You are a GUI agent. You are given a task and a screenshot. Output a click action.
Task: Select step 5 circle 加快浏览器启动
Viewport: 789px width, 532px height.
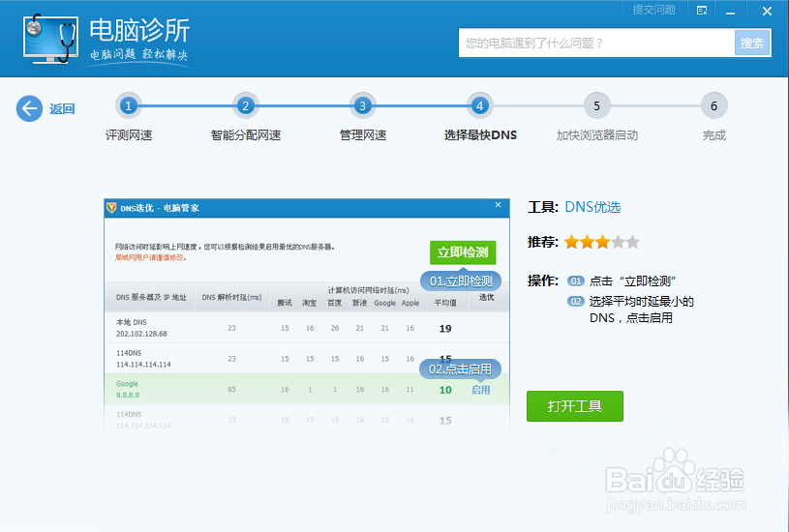click(596, 105)
